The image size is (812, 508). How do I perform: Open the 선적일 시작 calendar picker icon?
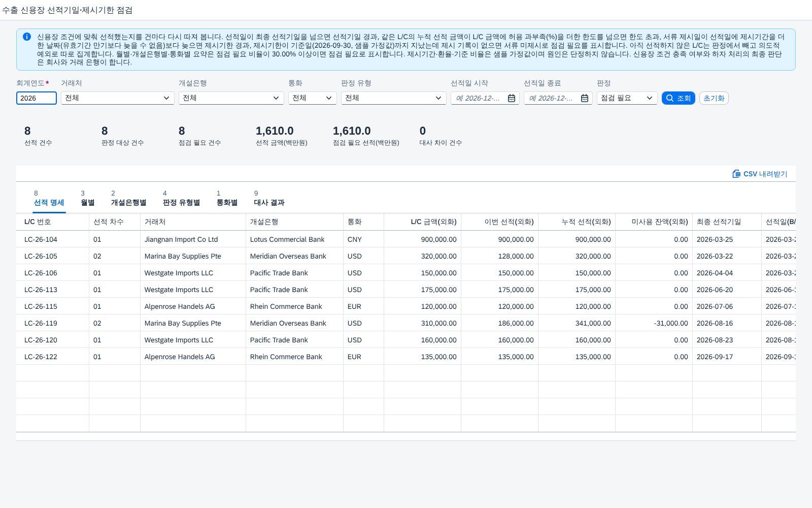(x=512, y=98)
